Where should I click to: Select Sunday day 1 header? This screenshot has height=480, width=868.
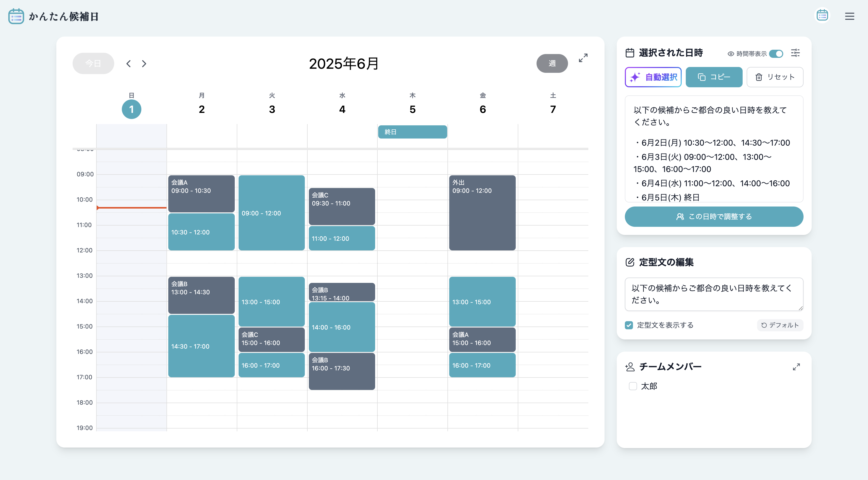(x=131, y=109)
